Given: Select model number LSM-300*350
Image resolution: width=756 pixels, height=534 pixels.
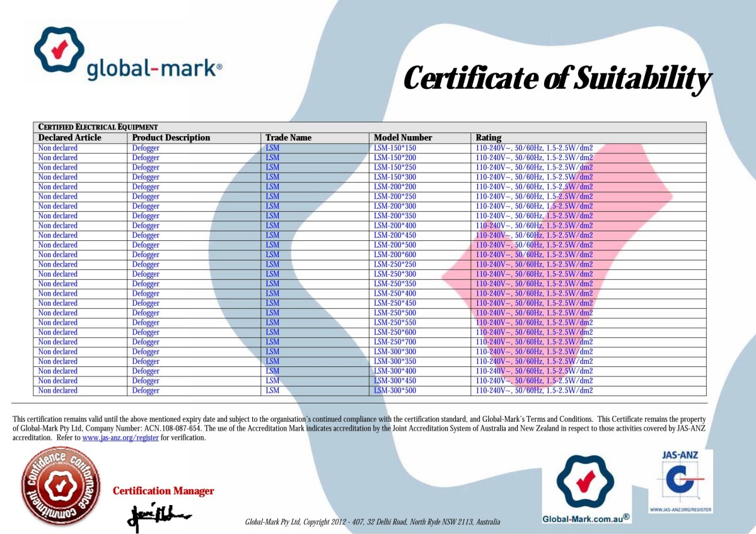Looking at the screenshot, I should coord(395,361).
